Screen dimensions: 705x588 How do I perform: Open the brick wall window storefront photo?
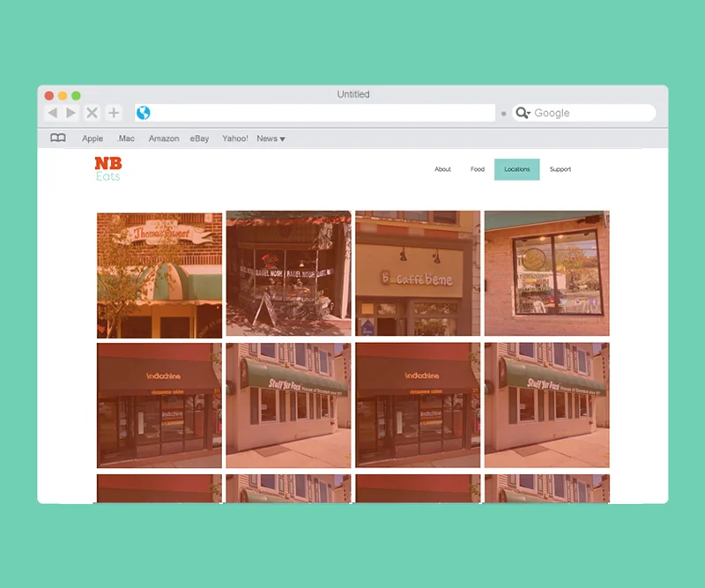coord(547,273)
